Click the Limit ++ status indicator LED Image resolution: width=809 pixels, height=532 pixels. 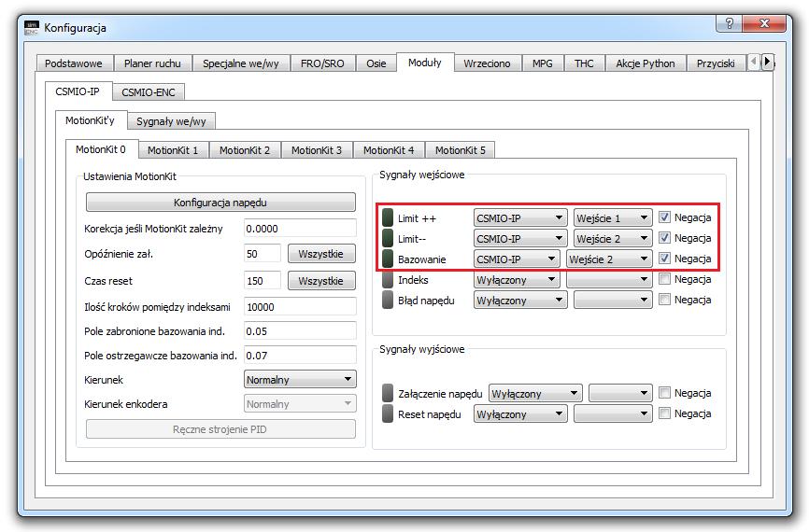tap(388, 217)
